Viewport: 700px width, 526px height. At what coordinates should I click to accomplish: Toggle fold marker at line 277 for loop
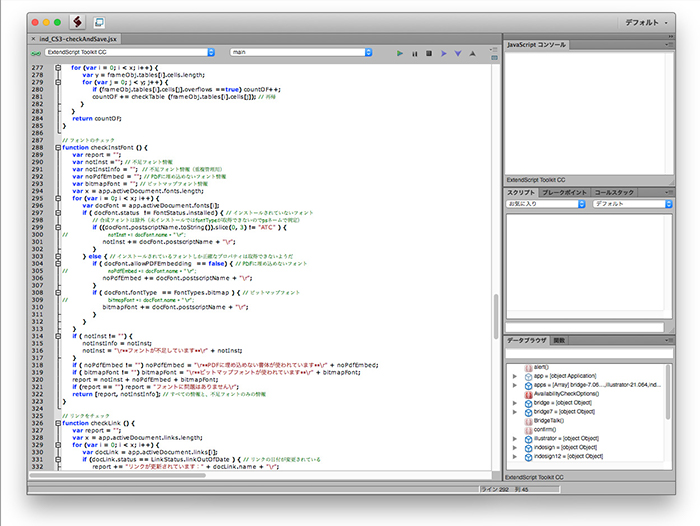[58, 67]
